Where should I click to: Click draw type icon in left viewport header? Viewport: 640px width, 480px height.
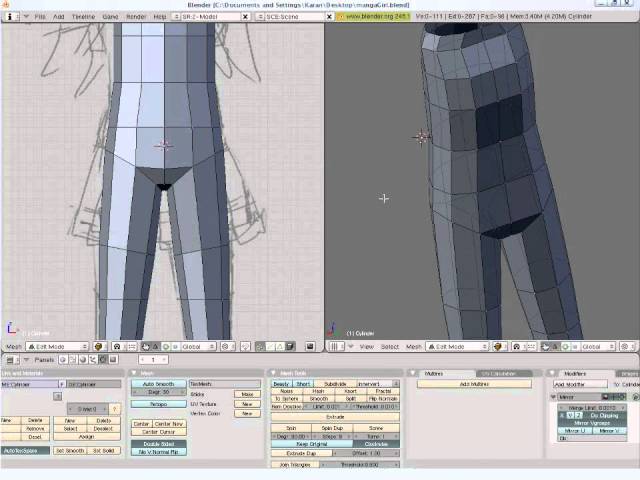[98, 347]
